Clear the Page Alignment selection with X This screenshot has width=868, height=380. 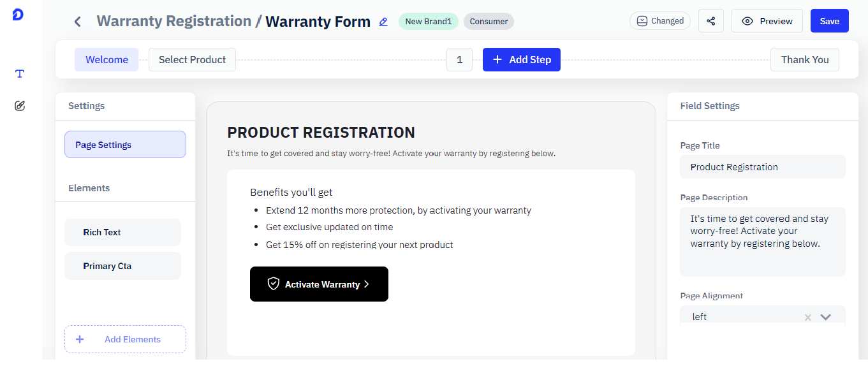point(808,318)
